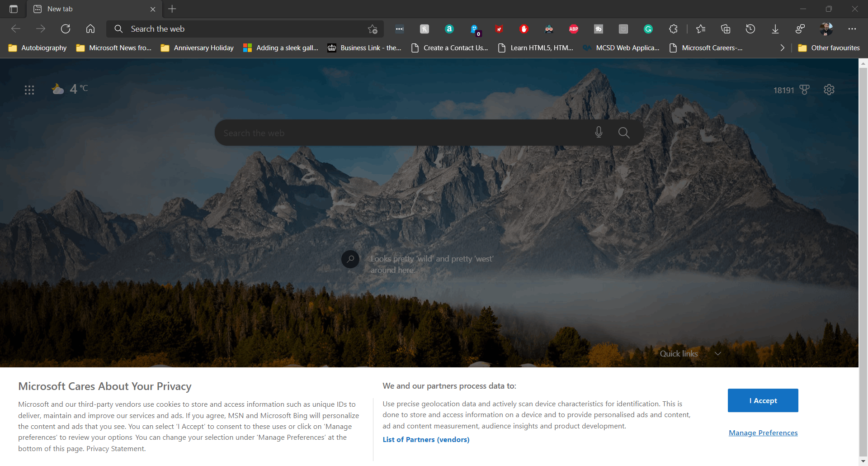
Task: Open the Extensions puzzle-piece menu
Action: (673, 29)
